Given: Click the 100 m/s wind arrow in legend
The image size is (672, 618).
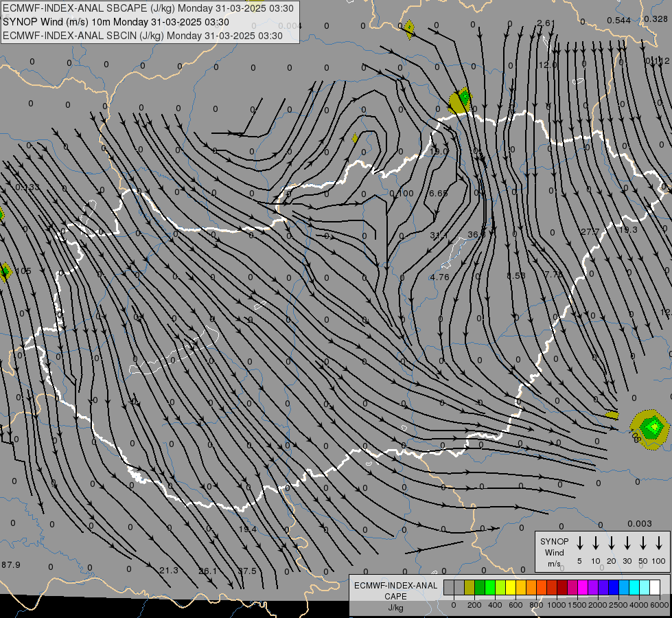Looking at the screenshot, I should point(659,543).
